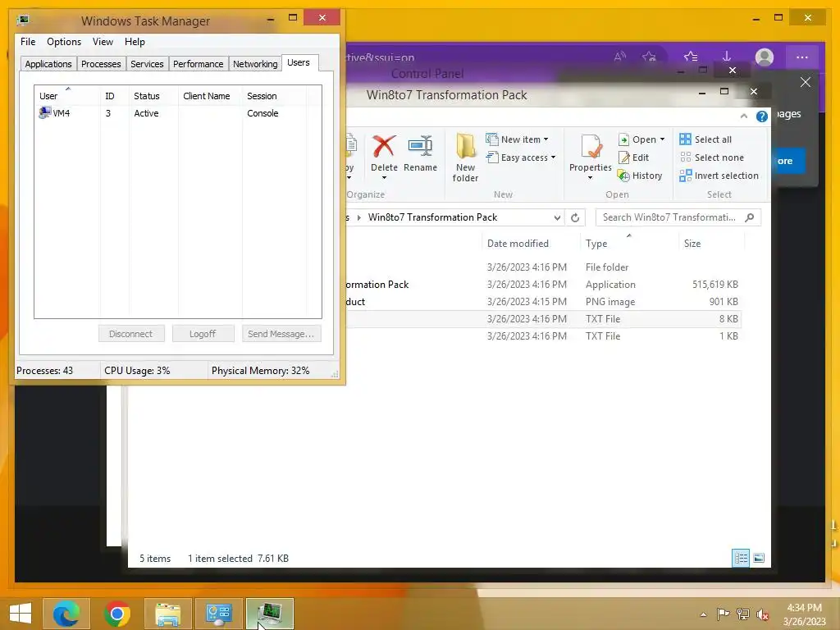
Task: Sort files by Date modified column
Action: pyautogui.click(x=531, y=243)
